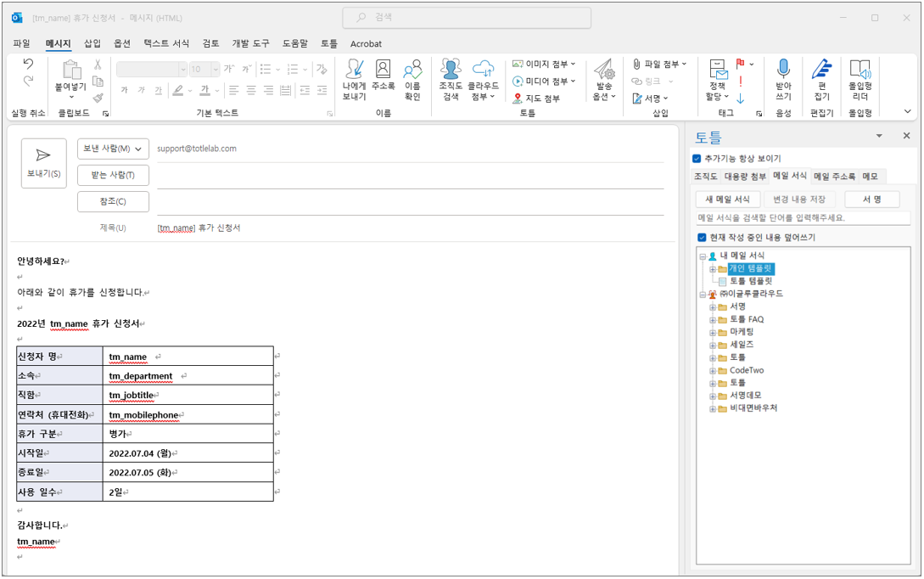Image resolution: width=924 pixels, height=579 pixels.
Task: Uncheck 현재 작성 중인 내용 덮어쓰기 checkbox
Action: pyautogui.click(x=701, y=238)
